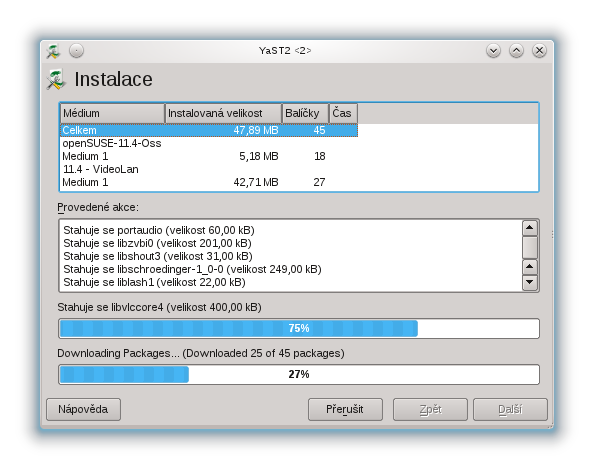Click the overall packages progress bar at 27%
Viewport: 594px width, 469px height.
(299, 374)
